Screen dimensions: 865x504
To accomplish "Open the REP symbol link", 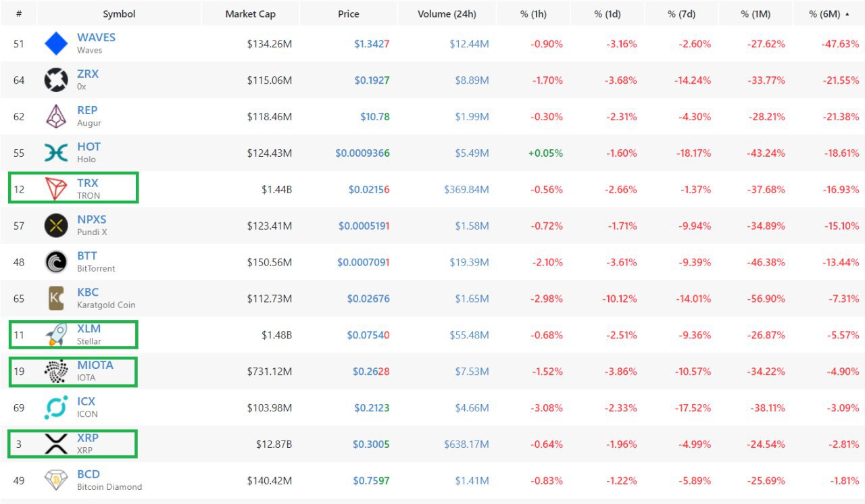I will coord(87,110).
